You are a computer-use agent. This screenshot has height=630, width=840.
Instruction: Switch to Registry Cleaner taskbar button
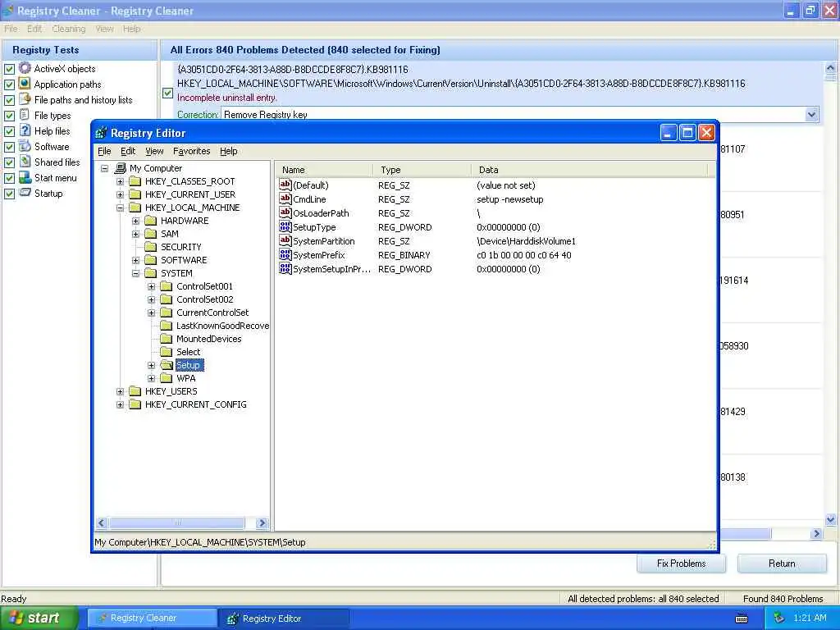152,619
